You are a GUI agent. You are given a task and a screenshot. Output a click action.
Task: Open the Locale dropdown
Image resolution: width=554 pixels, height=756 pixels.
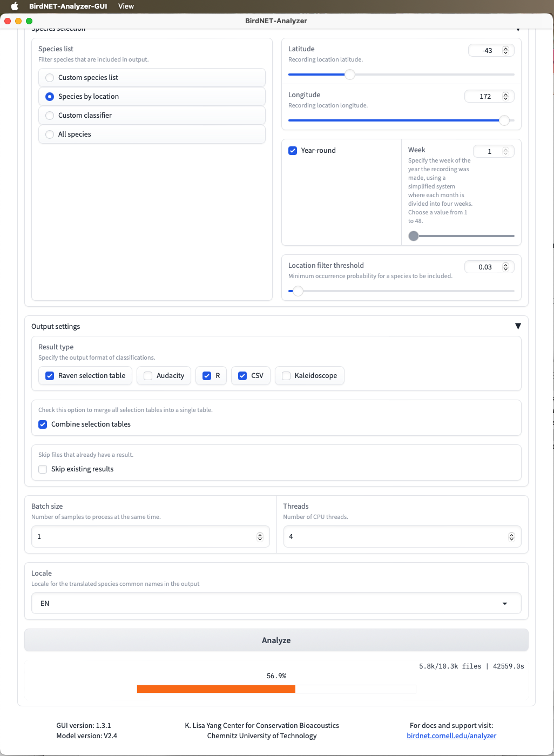click(x=276, y=603)
